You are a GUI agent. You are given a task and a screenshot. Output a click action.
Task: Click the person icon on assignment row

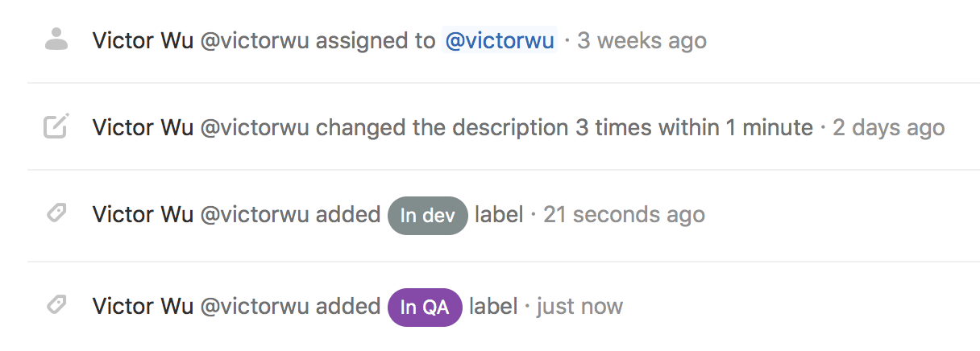click(56, 39)
